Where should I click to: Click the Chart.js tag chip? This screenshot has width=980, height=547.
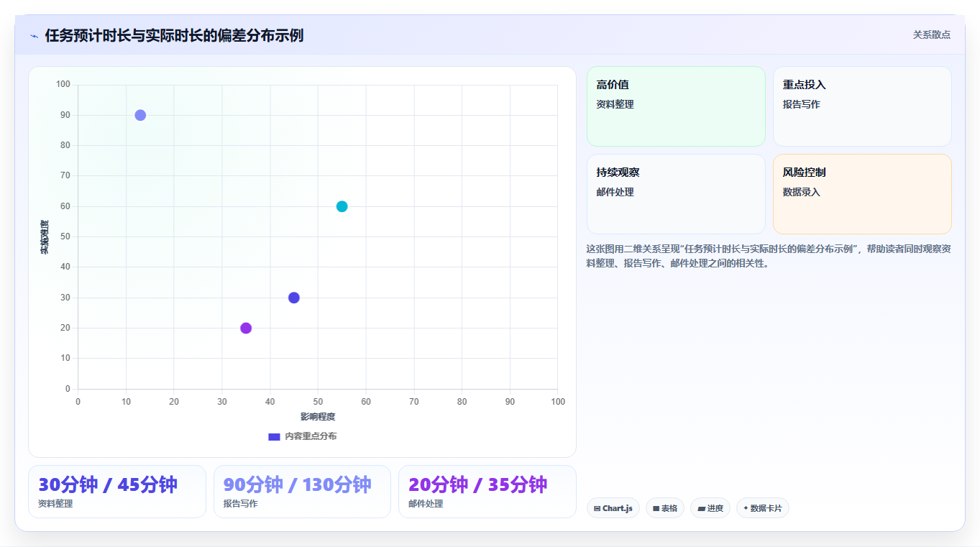pos(613,508)
